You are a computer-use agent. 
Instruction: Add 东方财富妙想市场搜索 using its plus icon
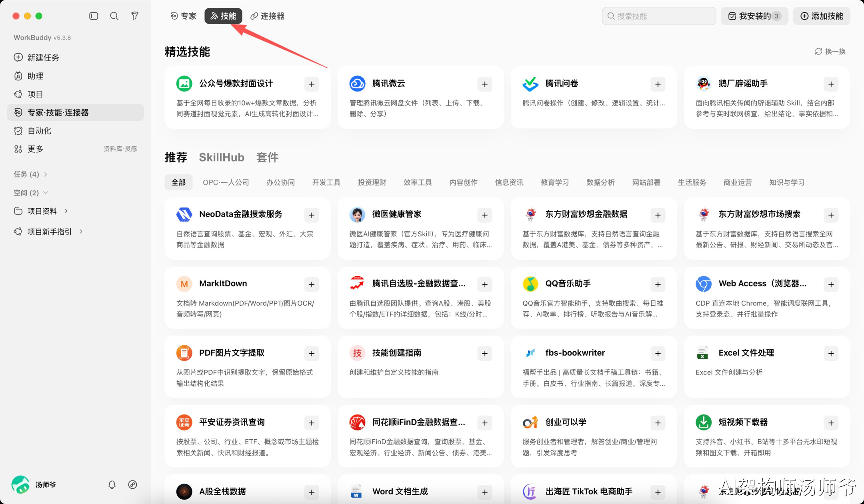[831, 215]
